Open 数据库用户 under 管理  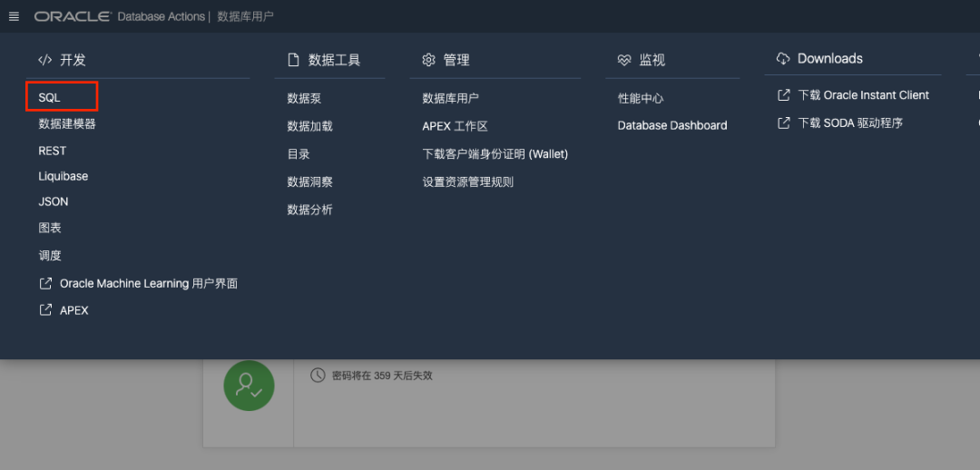tap(451, 98)
